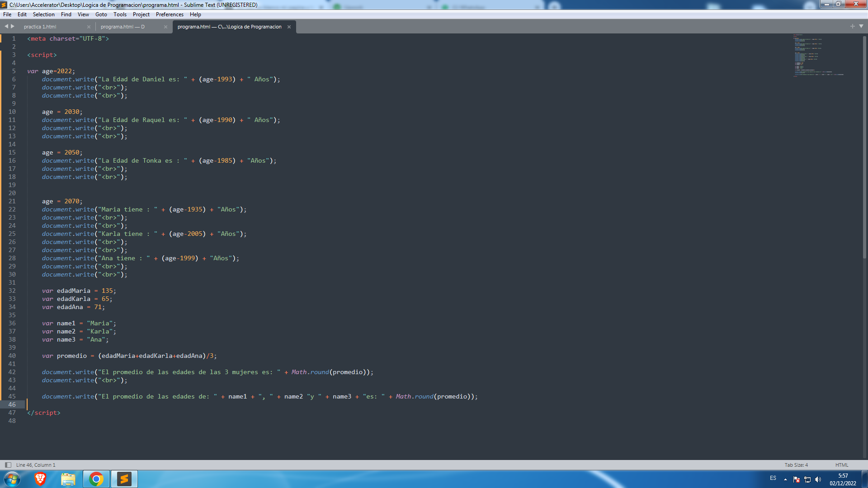This screenshot has width=868, height=488.
Task: Click the vertical scrollbar of the editor
Action: pyautogui.click(x=864, y=147)
